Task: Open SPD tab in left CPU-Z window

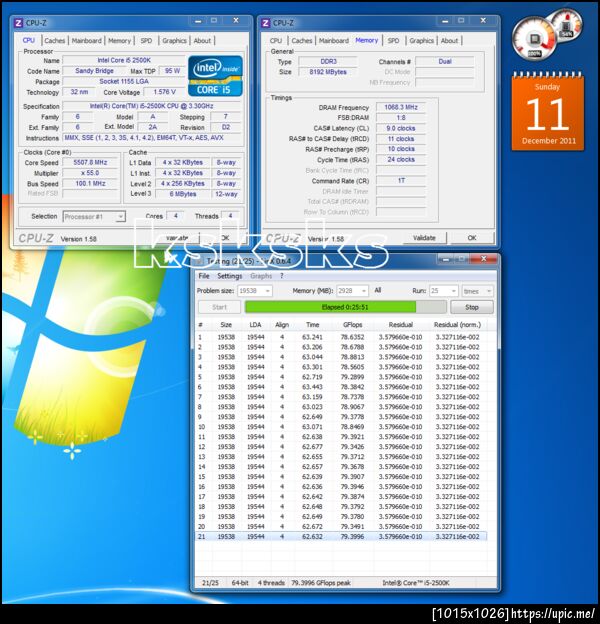Action: click(146, 41)
